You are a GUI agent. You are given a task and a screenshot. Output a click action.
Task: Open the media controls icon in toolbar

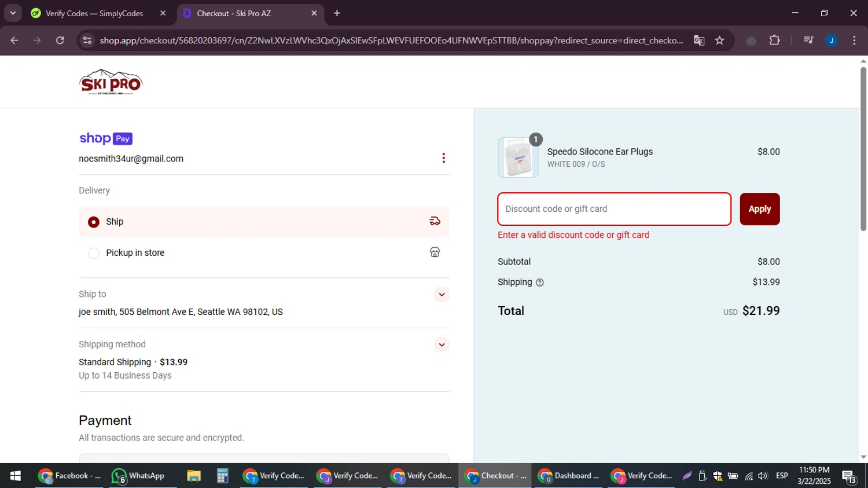pyautogui.click(x=808, y=41)
